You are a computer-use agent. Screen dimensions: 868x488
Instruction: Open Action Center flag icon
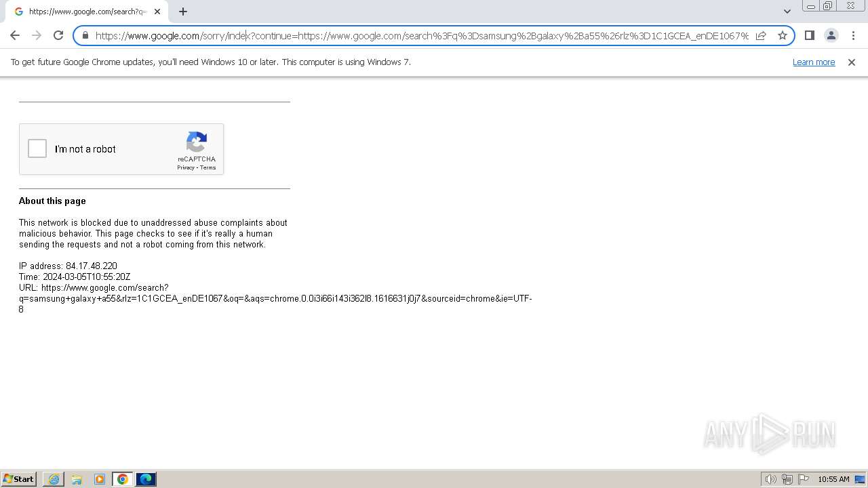tap(804, 479)
